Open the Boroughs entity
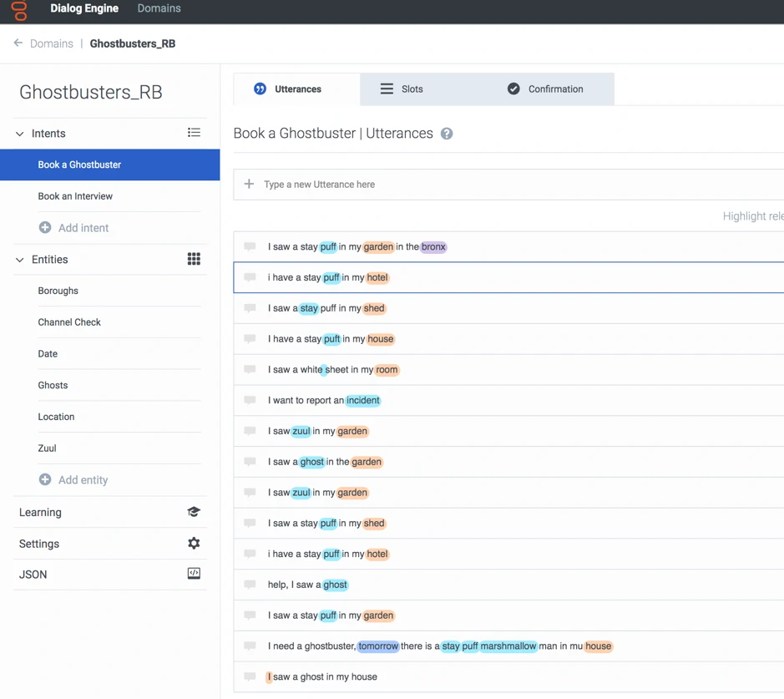This screenshot has height=699, width=784. coord(58,291)
